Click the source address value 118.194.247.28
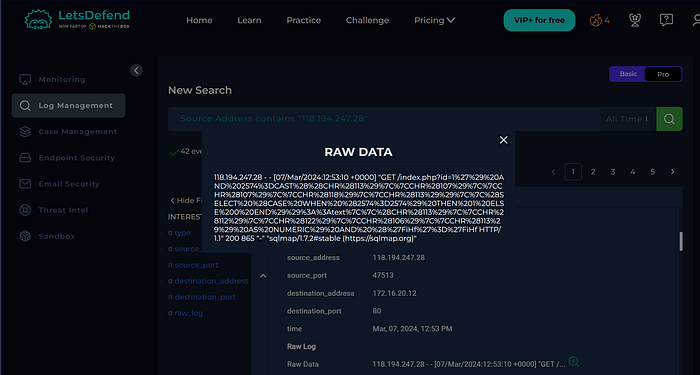Image resolution: width=700 pixels, height=375 pixels. pyautogui.click(x=399, y=258)
